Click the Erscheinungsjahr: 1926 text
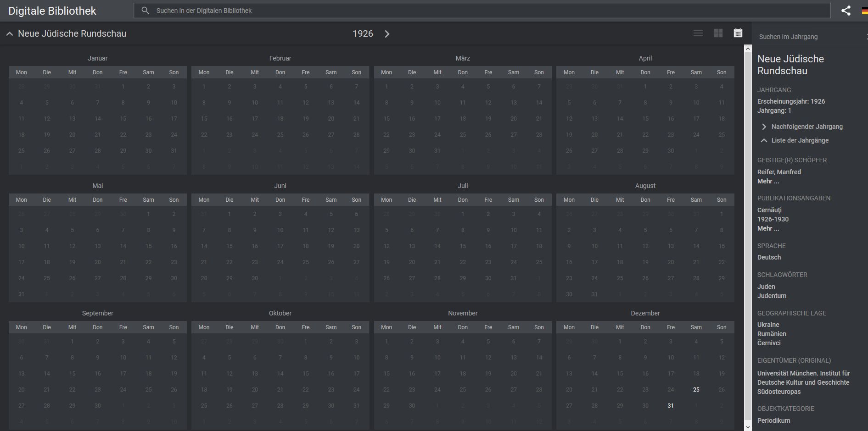 (x=791, y=101)
